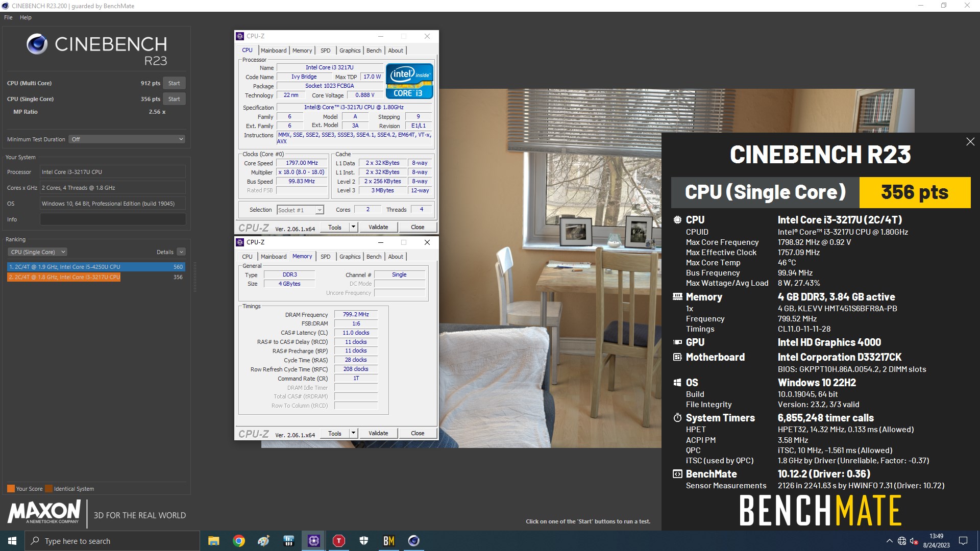This screenshot has width=980, height=551.
Task: Close the BenchMate result overlay
Action: [x=970, y=142]
